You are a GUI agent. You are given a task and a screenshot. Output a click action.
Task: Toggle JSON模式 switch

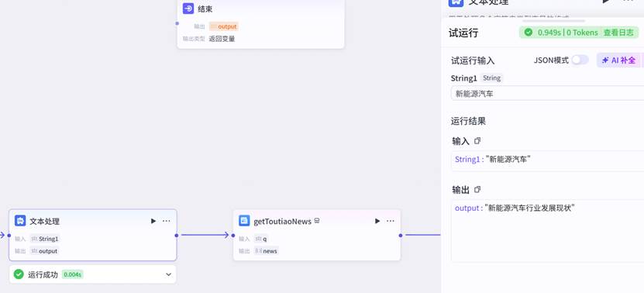[580, 60]
